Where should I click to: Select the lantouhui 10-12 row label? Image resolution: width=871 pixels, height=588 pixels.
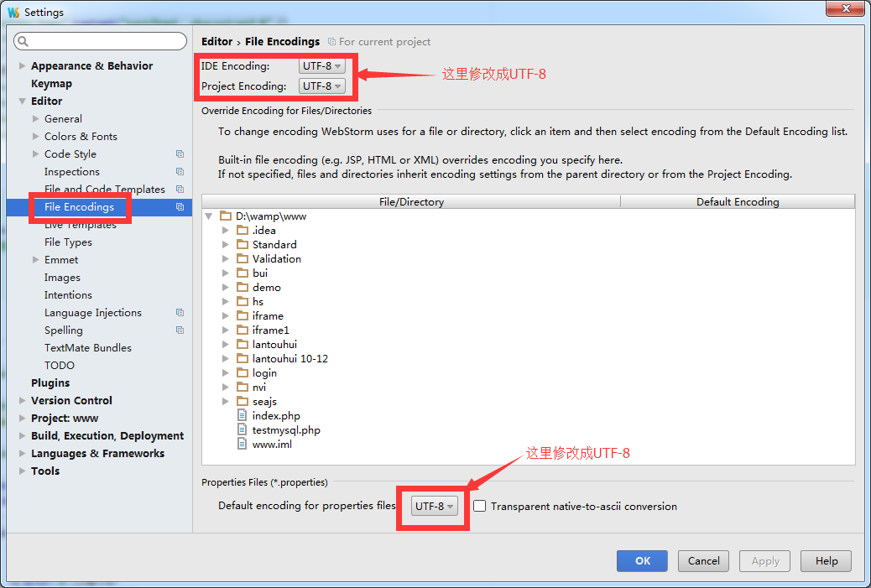coord(290,359)
